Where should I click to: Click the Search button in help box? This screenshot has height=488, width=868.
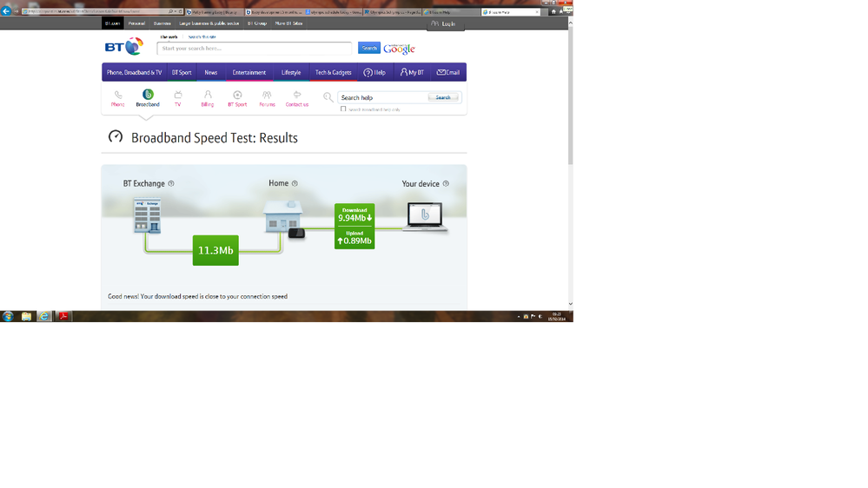(443, 97)
